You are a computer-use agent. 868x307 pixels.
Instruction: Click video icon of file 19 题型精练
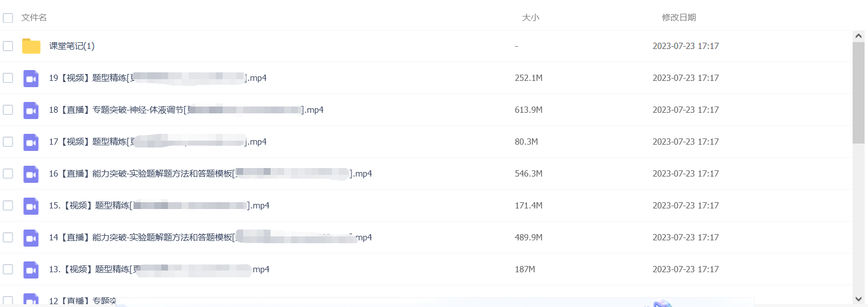coord(31,78)
